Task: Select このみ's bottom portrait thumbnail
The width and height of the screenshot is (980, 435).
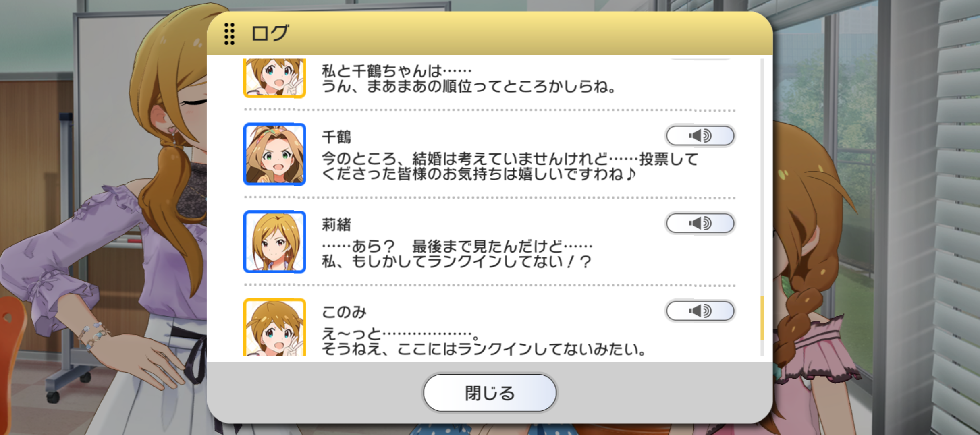Action: [274, 327]
